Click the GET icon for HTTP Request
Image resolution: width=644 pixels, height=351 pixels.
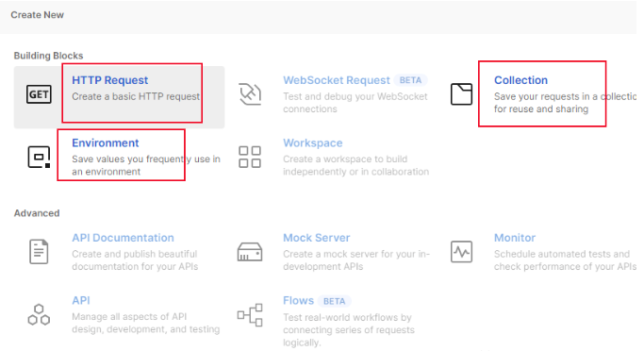point(39,94)
